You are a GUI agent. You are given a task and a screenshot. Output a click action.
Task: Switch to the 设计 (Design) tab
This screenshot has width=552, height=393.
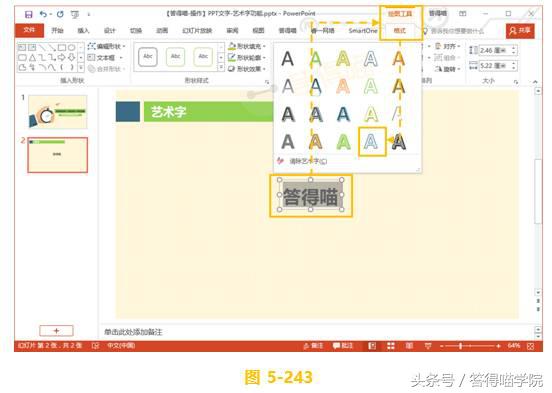[x=109, y=31]
